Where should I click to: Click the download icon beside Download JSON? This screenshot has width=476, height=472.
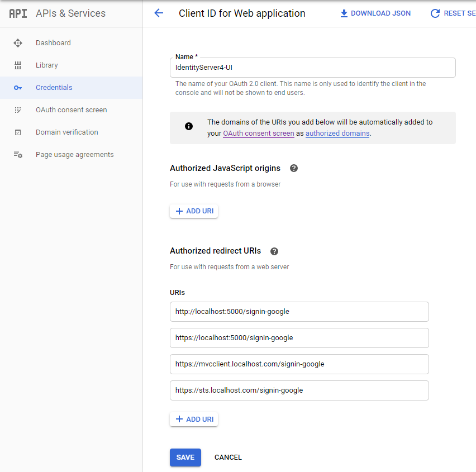click(x=344, y=13)
